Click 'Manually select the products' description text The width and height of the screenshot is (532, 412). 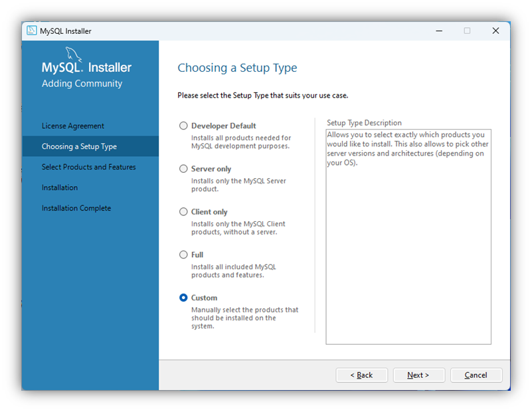[x=244, y=318]
